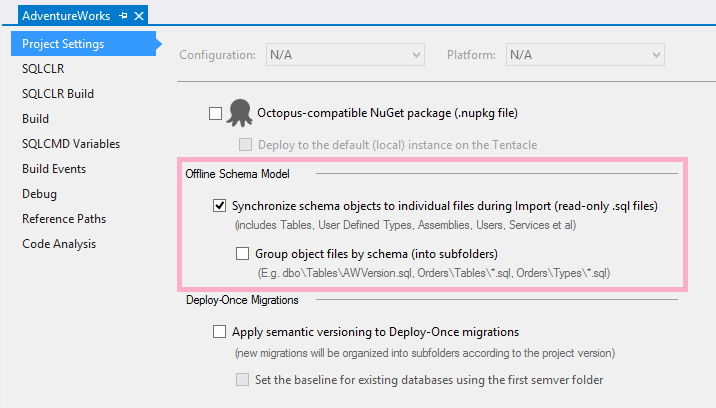Viewport: 716px width, 408px height.
Task: Click the Octopus Deploy logo icon
Action: point(238,113)
